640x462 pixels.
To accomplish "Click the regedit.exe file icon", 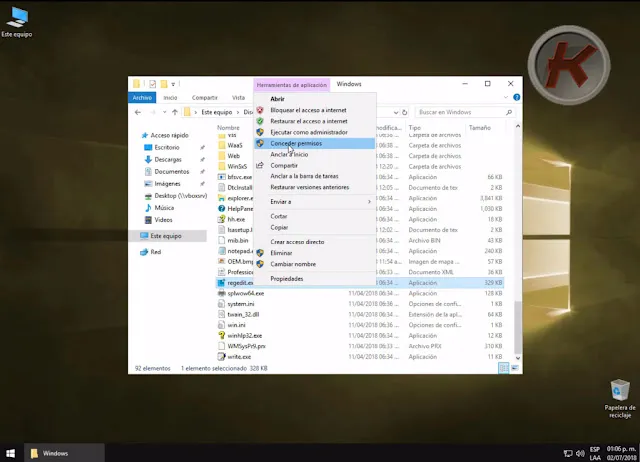I will (221, 282).
